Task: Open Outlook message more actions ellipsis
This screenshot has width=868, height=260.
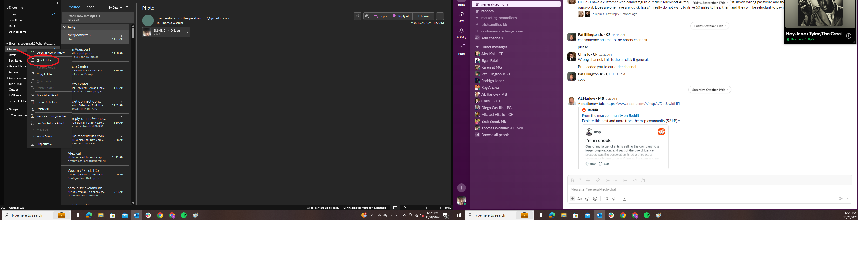Action: [x=440, y=16]
